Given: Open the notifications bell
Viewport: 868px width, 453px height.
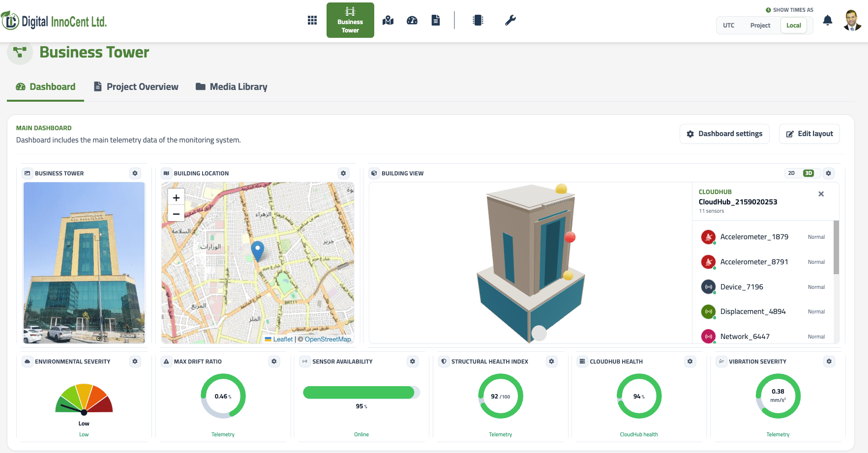Looking at the screenshot, I should coord(828,20).
